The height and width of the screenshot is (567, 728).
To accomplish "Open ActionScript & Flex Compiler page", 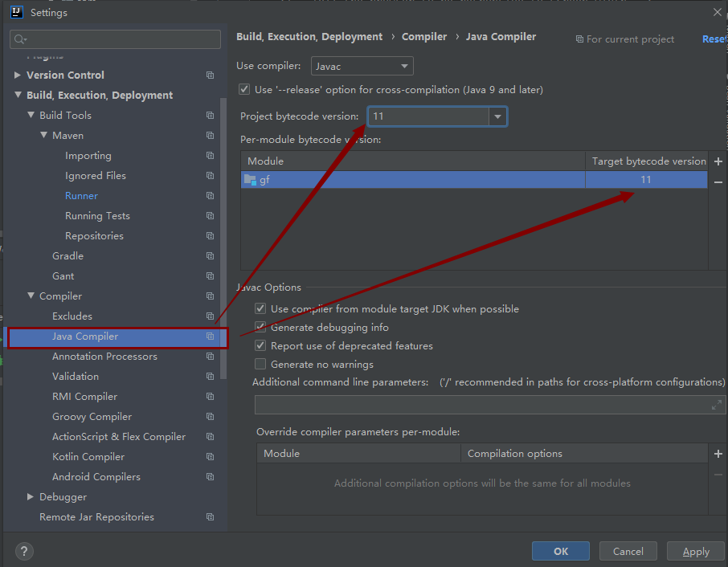I will pyautogui.click(x=119, y=437).
